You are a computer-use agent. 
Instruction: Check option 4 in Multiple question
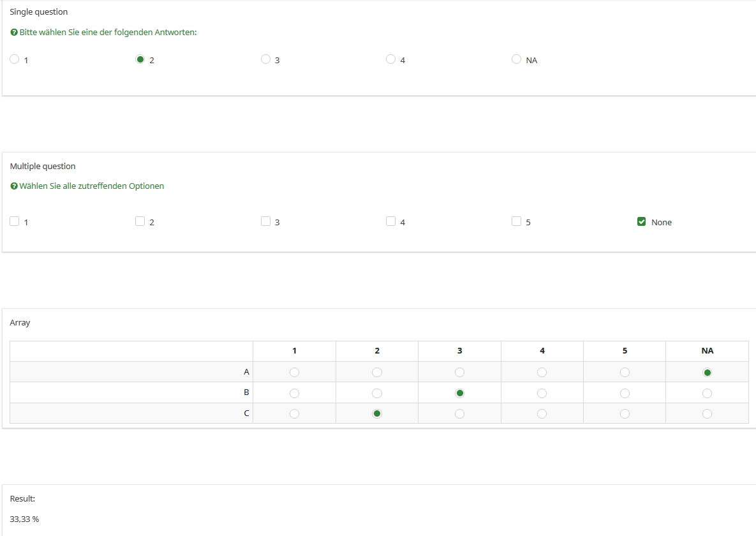(x=390, y=221)
